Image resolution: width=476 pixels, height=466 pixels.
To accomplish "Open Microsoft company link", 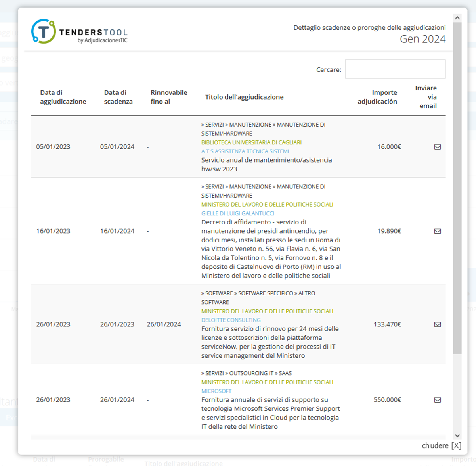I will [x=216, y=391].
